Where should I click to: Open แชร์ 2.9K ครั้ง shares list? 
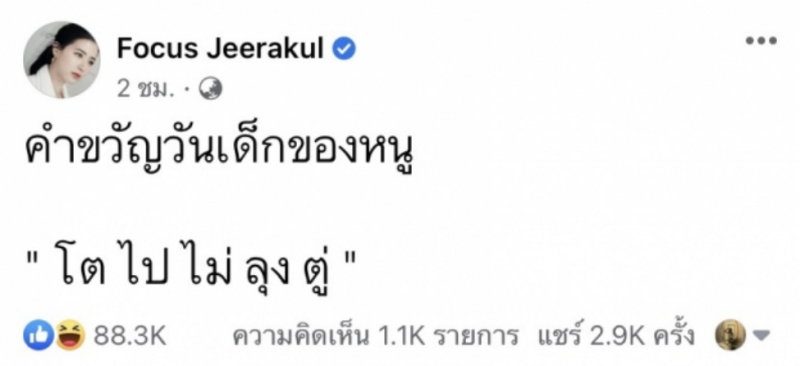[x=616, y=336]
